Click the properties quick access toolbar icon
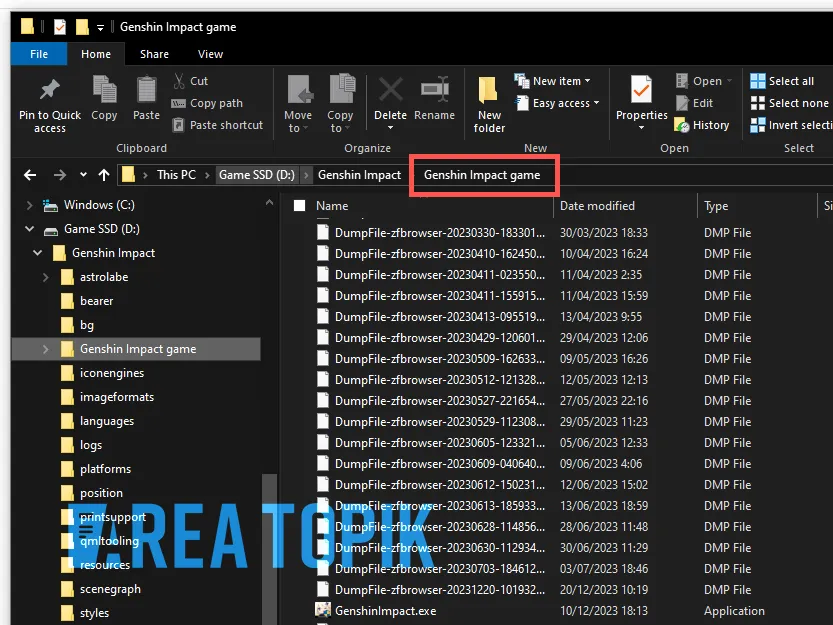The height and width of the screenshot is (625, 833). tap(60, 27)
